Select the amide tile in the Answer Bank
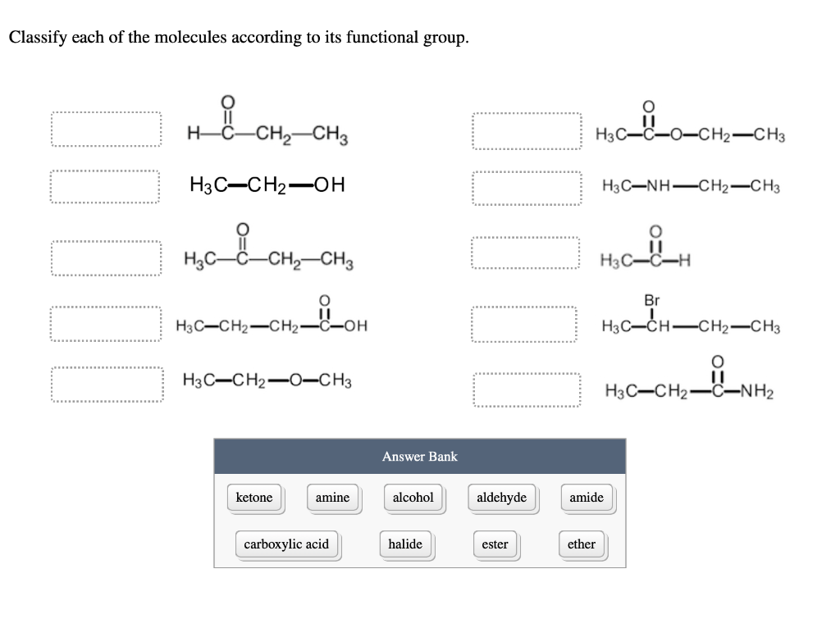840x619 pixels. pos(587,497)
